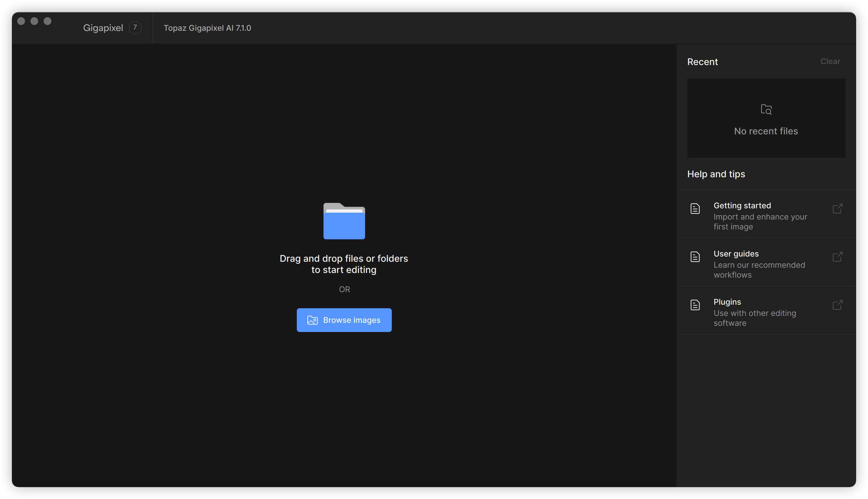This screenshot has height=499, width=868.
Task: Clear the recent files list
Action: point(830,61)
